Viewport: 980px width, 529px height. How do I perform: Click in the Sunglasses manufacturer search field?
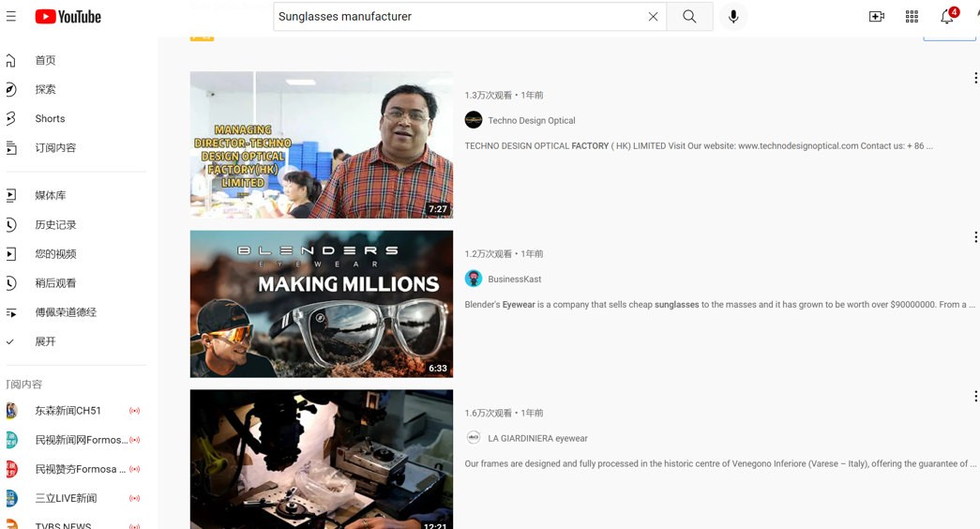(460, 17)
